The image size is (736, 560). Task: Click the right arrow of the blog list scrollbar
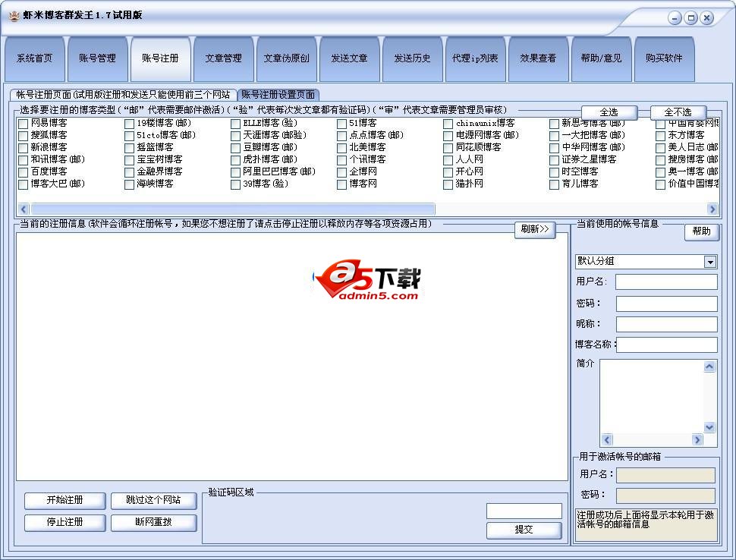(x=712, y=208)
